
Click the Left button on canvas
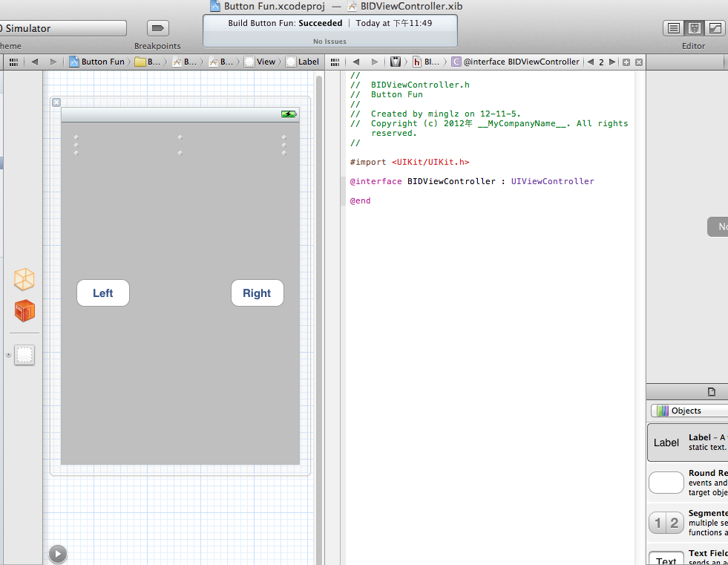[x=103, y=293]
